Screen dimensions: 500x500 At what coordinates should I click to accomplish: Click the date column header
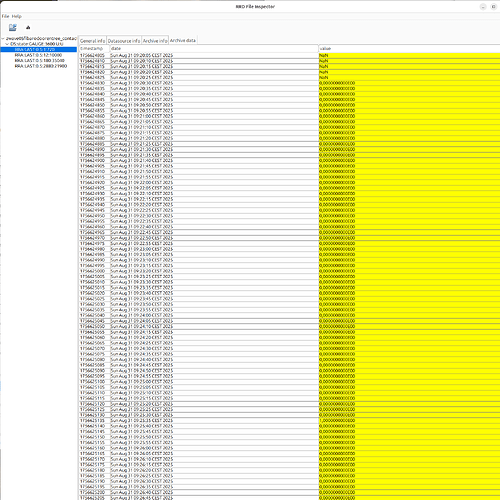[x=214, y=49]
